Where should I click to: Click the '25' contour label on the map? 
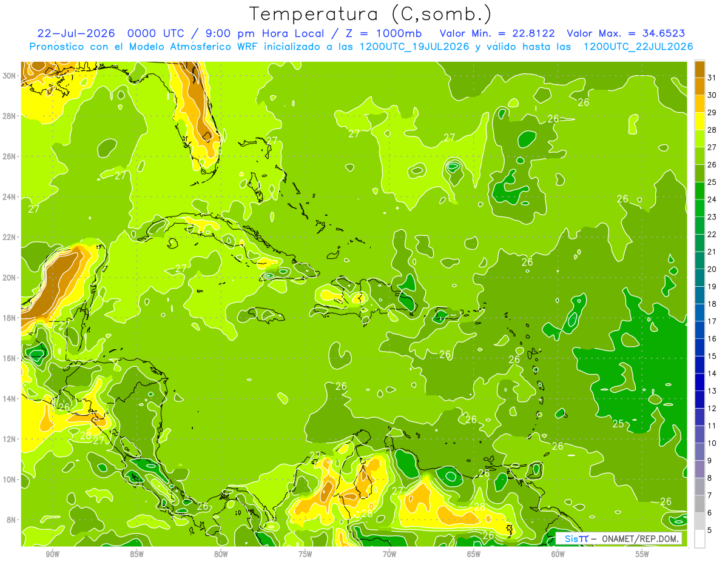[618, 424]
